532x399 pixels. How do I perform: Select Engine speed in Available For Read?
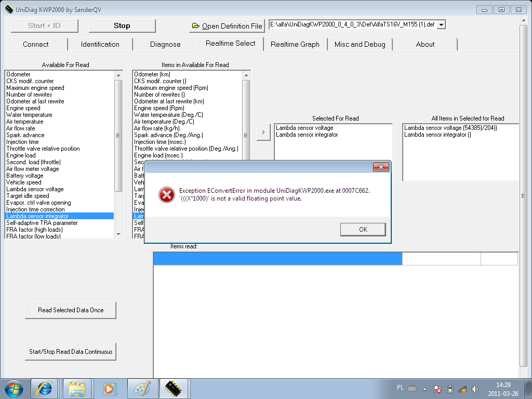pos(60,108)
